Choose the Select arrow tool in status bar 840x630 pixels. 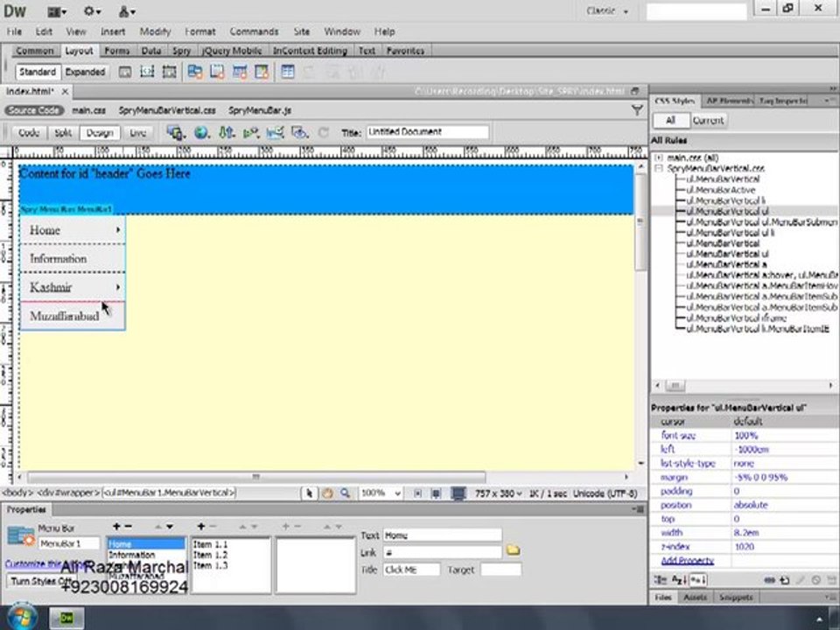(309, 493)
